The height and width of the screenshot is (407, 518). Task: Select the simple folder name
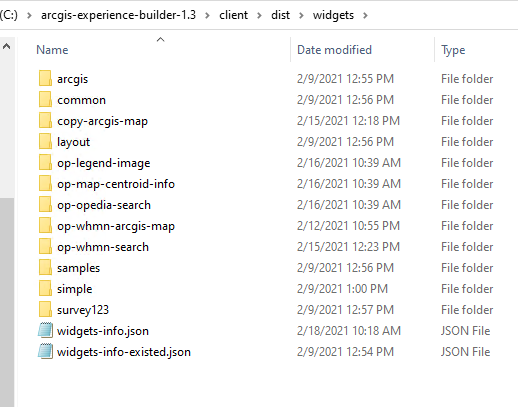(x=74, y=289)
